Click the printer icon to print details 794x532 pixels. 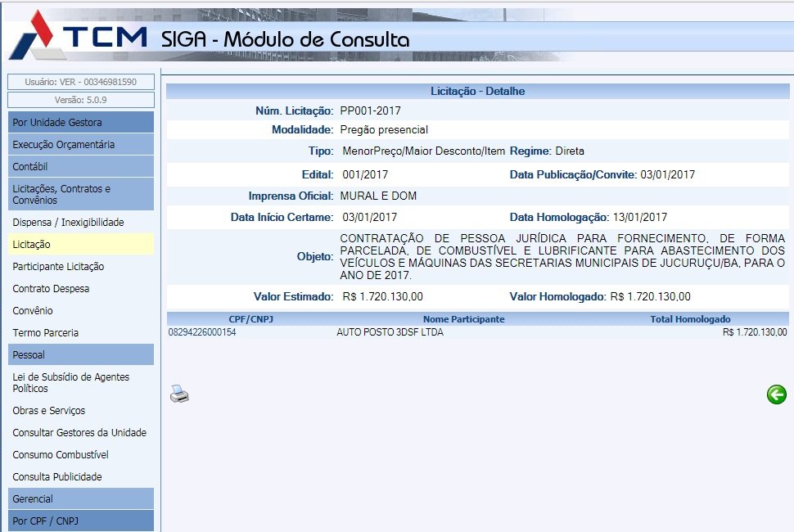(179, 394)
